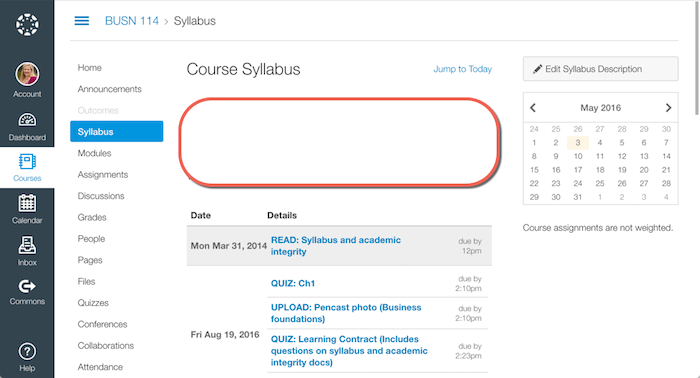Go to the Dashboard icon
700x378 pixels.
[x=27, y=120]
